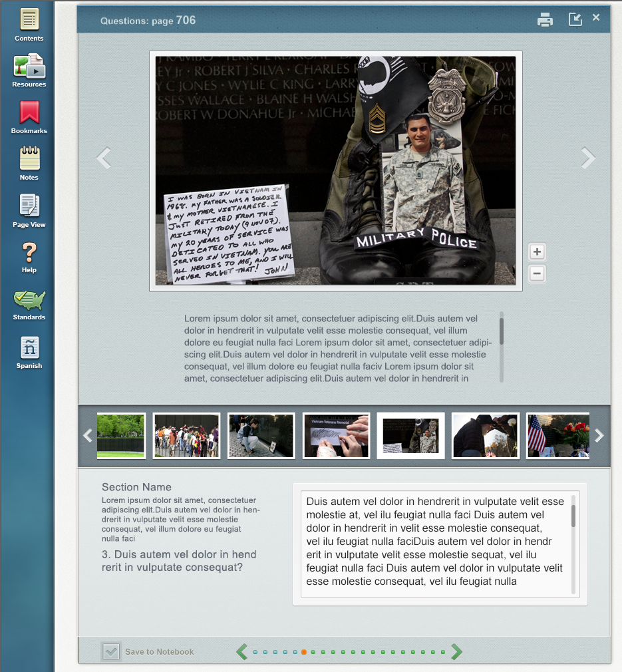The image size is (622, 672).
Task: Click the main military boots photo
Action: click(x=336, y=171)
